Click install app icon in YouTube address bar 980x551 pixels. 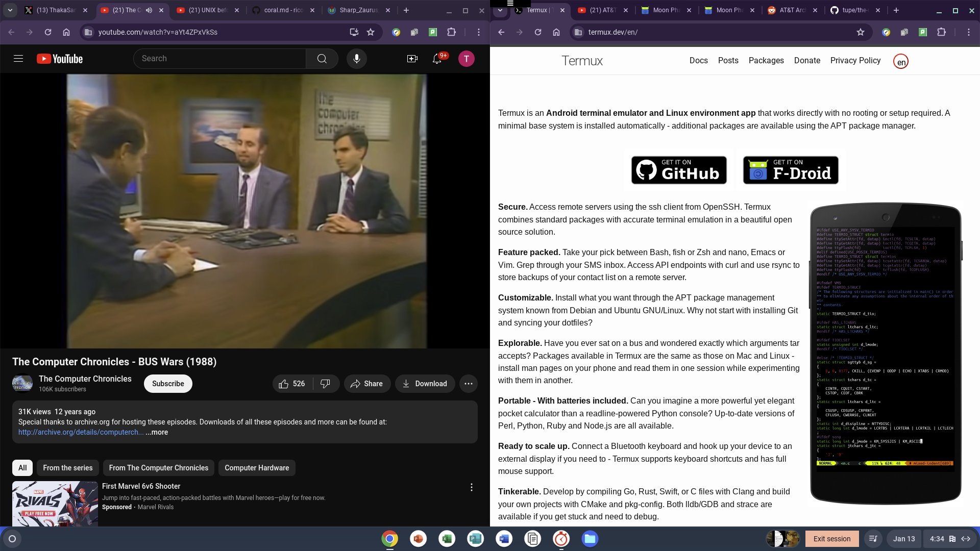[354, 32]
